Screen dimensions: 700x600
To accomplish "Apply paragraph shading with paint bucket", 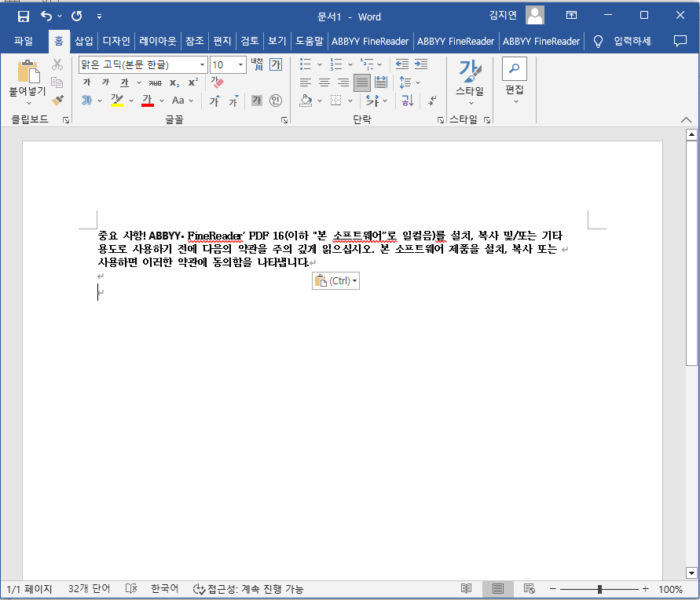I will [x=306, y=101].
